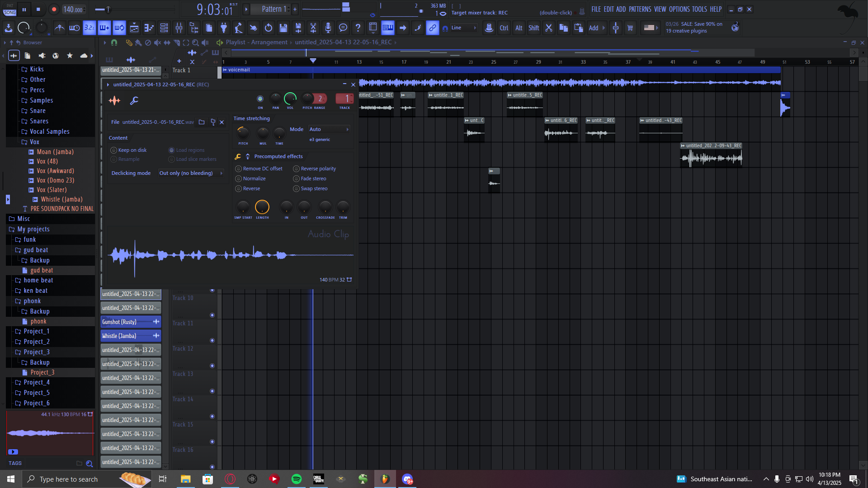The width and height of the screenshot is (868, 488).
Task: Open the TOOLS menu
Action: [x=699, y=9]
